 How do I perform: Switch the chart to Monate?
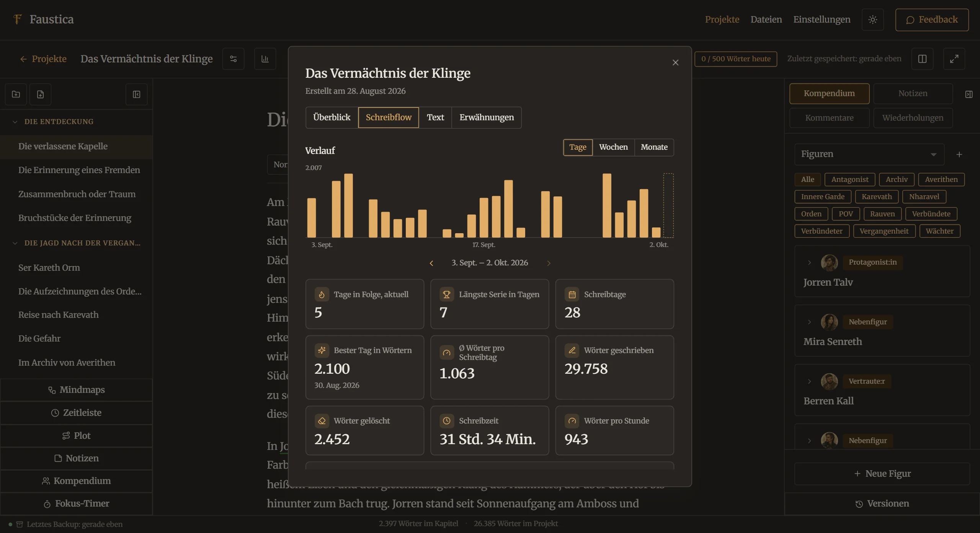pyautogui.click(x=654, y=147)
